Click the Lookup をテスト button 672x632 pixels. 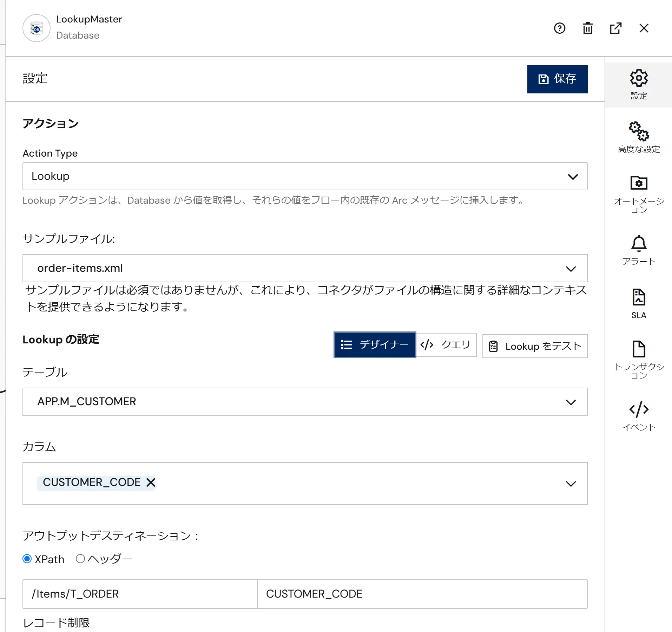click(x=535, y=346)
